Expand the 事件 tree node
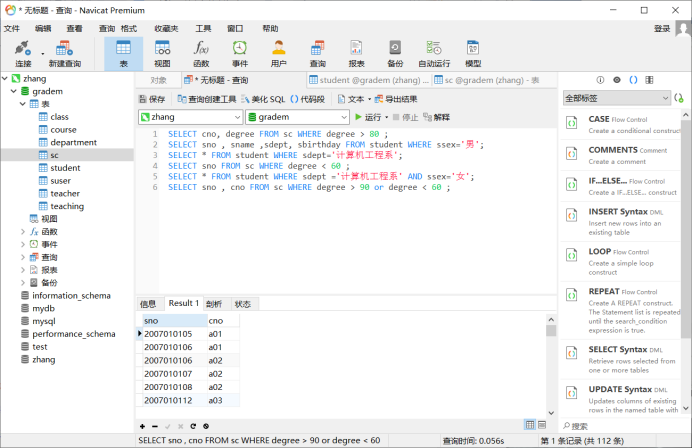692x448 pixels. (23, 245)
